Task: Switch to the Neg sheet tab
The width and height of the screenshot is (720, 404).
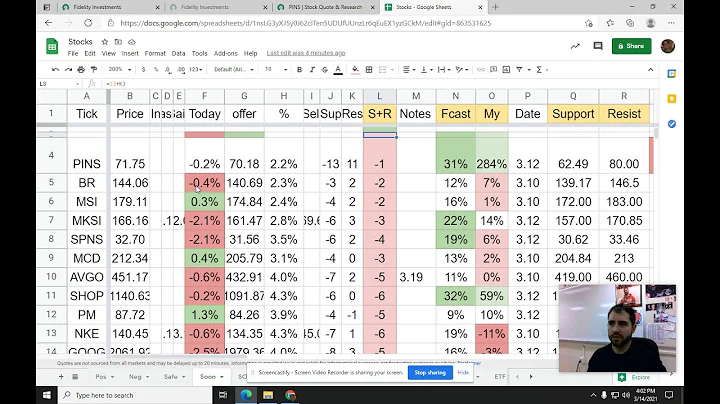Action: click(x=139, y=376)
